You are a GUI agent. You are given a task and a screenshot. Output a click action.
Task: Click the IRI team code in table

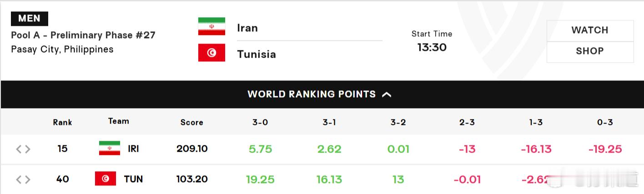(133, 149)
